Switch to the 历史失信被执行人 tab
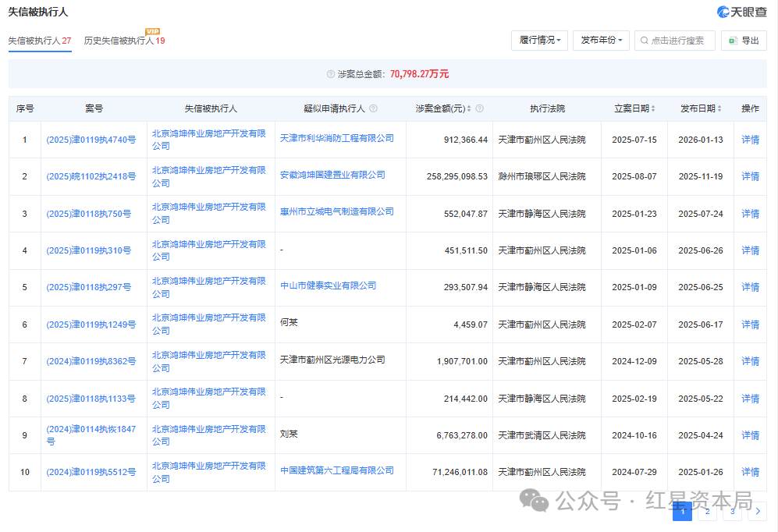778x532 pixels. pos(124,41)
